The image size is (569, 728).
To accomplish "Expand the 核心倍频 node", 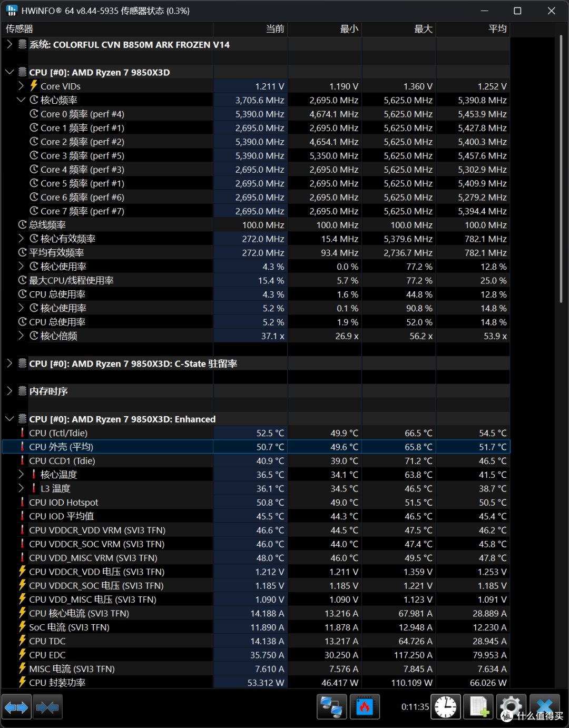I will coord(21,336).
